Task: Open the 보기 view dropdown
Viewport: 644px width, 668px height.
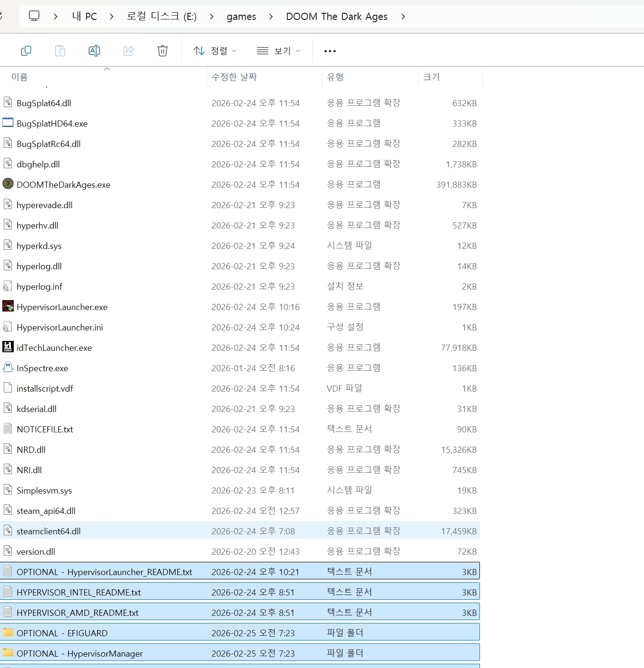Action: point(278,51)
